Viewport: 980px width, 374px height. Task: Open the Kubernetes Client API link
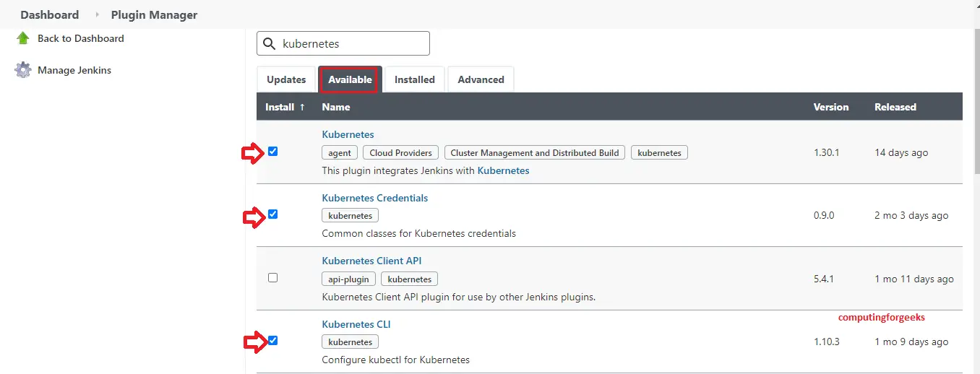371,261
